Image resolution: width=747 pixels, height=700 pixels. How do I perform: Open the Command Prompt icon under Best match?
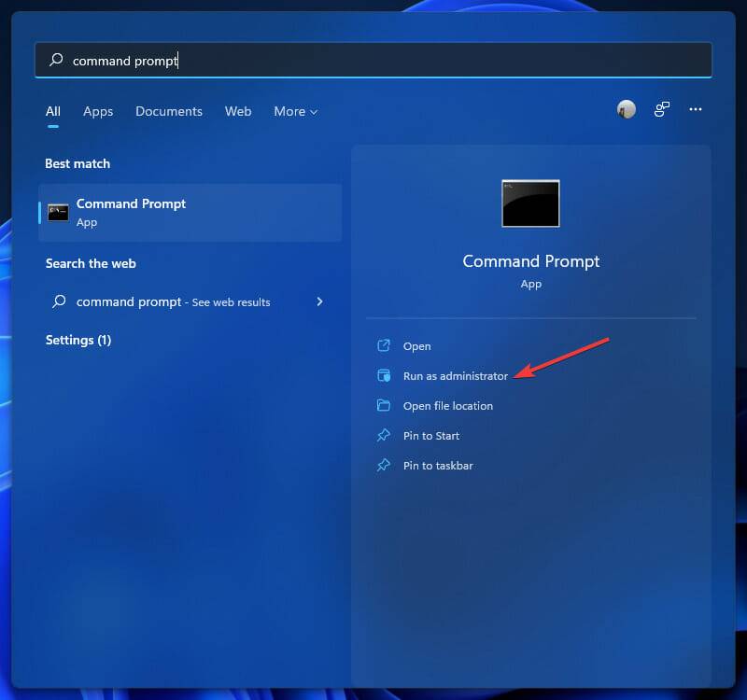58,212
